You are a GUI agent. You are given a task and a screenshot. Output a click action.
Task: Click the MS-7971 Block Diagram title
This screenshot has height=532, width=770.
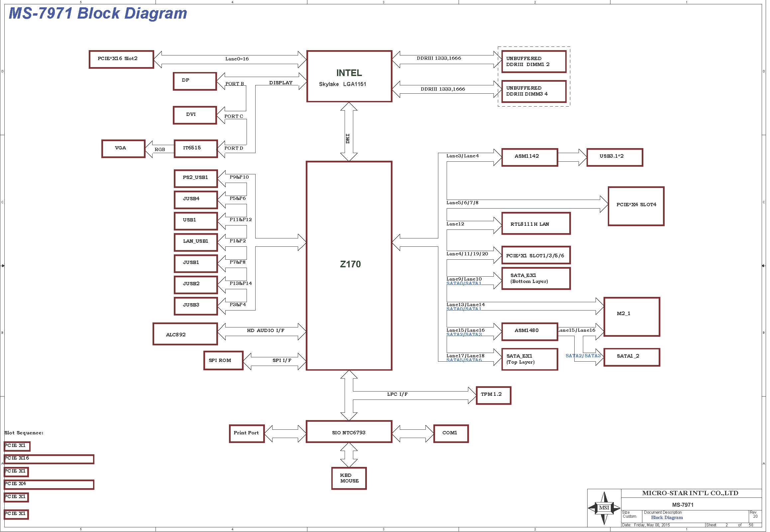click(98, 13)
